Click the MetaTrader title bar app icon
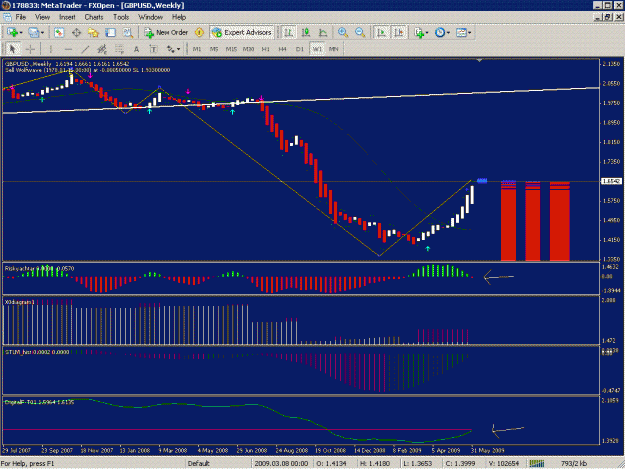Screen dimensions: 625x469 [5, 5]
